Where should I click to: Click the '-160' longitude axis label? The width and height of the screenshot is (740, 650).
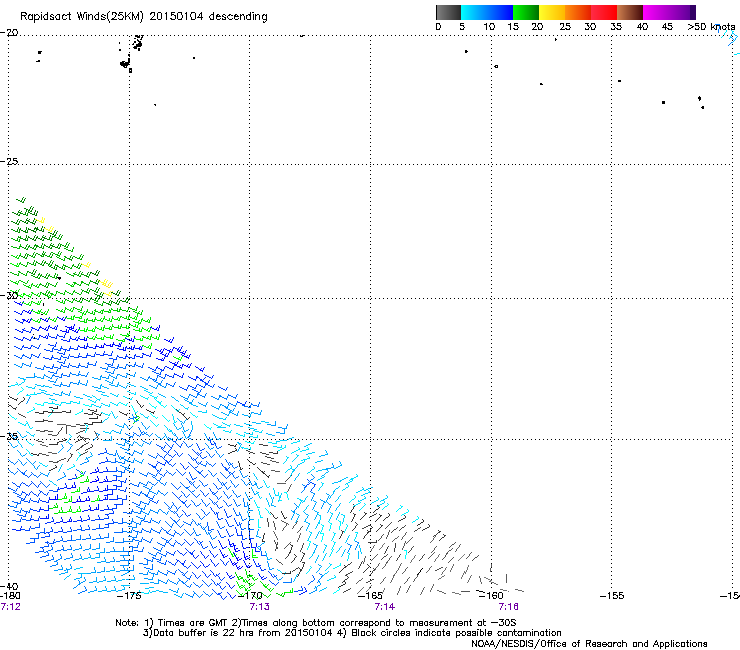(491, 596)
